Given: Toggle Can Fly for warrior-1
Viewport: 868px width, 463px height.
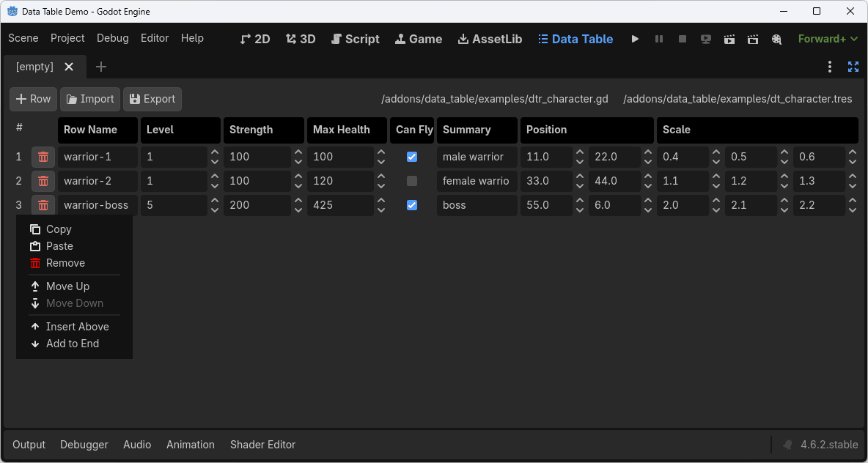Looking at the screenshot, I should point(412,157).
